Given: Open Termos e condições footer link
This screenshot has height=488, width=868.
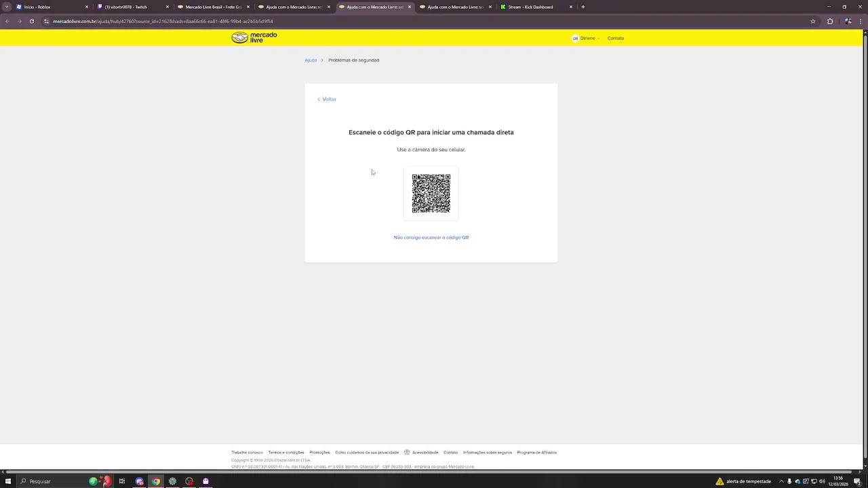Looking at the screenshot, I should [x=286, y=452].
